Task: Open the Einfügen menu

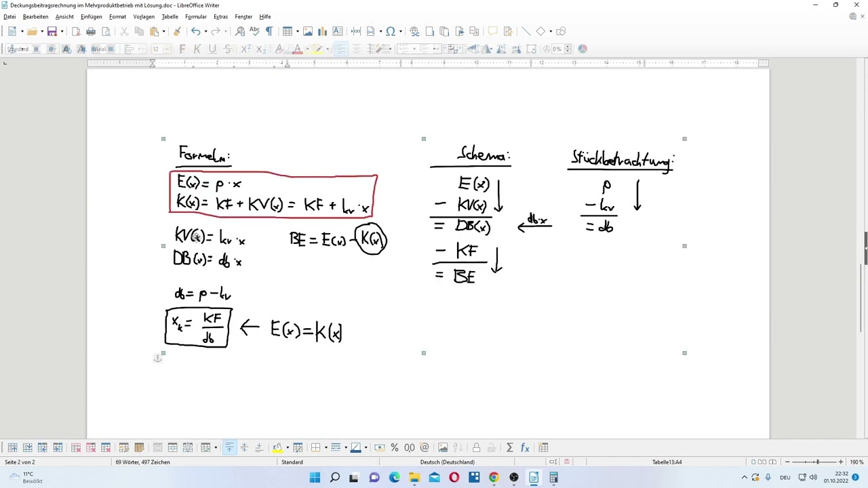Action: pyautogui.click(x=91, y=16)
